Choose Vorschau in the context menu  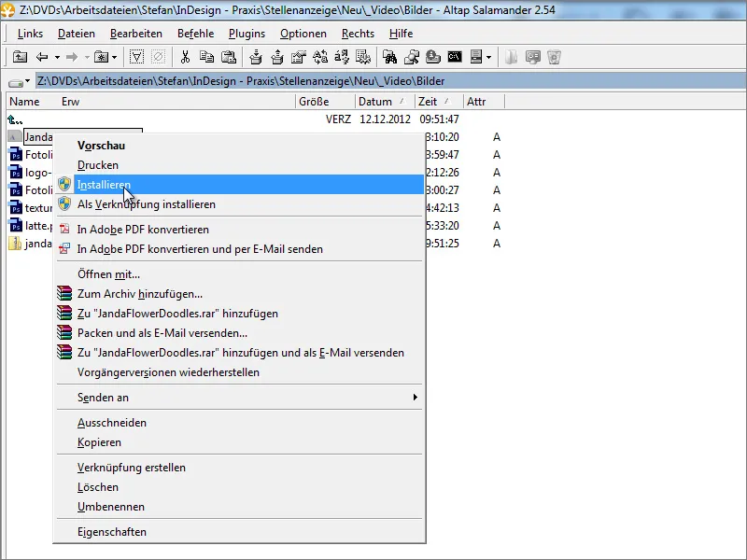[x=239, y=146]
